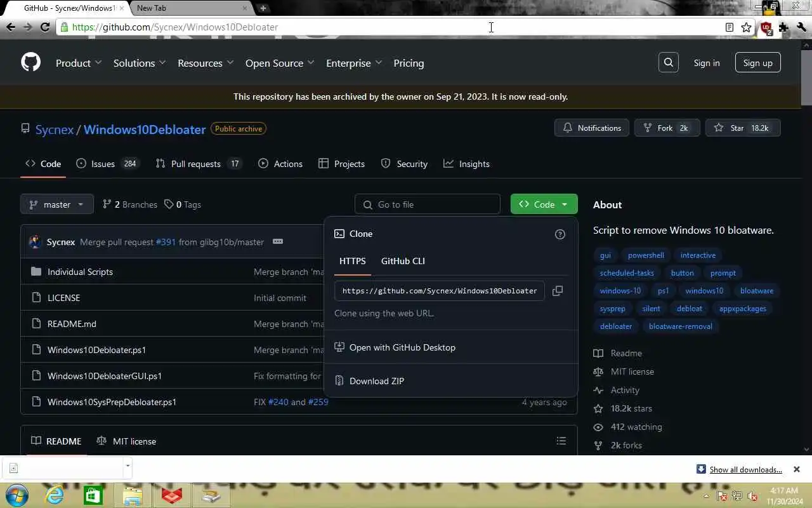Screen dimensions: 812x508
Task: Click the powershell topic tag
Action: click(x=646, y=255)
